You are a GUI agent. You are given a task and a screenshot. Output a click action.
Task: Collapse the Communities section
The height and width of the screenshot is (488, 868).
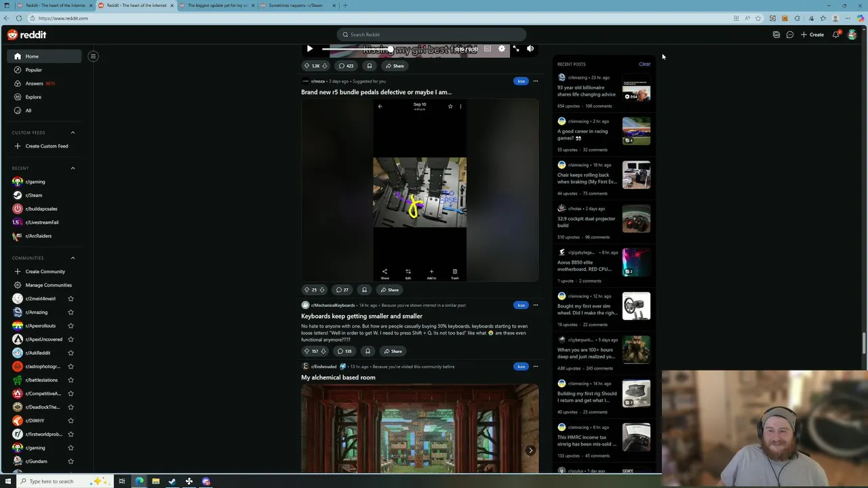[73, 258]
